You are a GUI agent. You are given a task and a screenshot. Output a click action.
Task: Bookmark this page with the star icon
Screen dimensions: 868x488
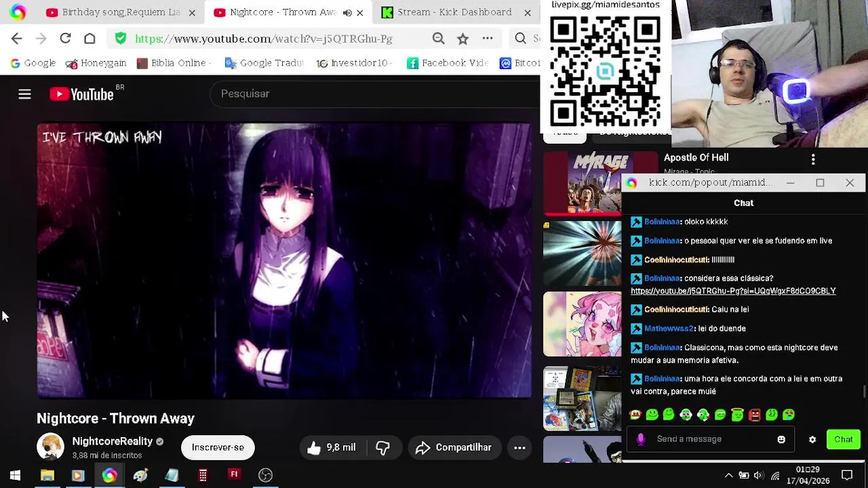pyautogui.click(x=462, y=39)
